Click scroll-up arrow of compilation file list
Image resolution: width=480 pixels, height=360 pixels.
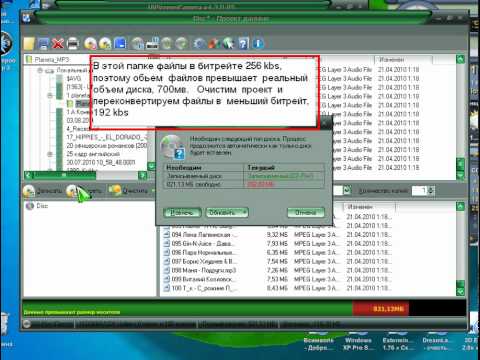460,206
